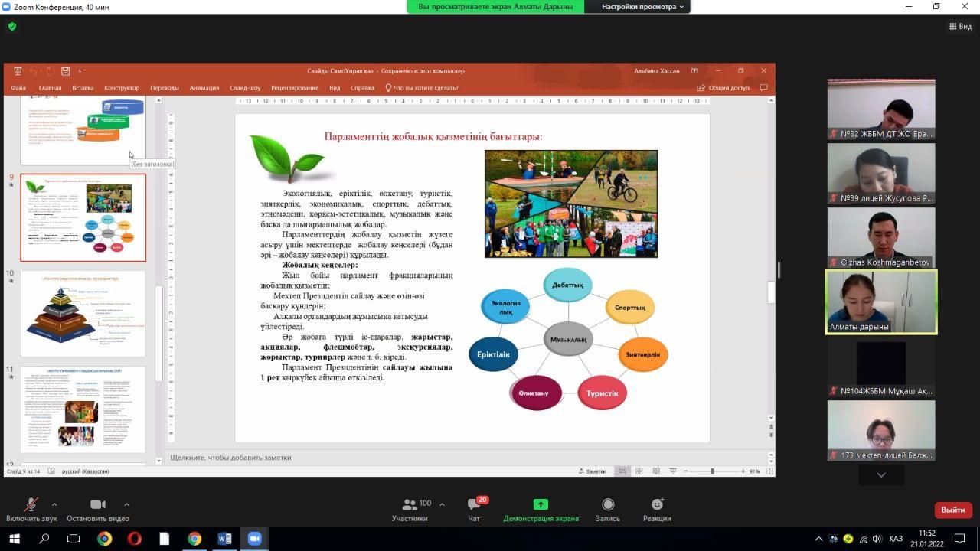
Task: Start recording with Запись button
Action: click(608, 509)
